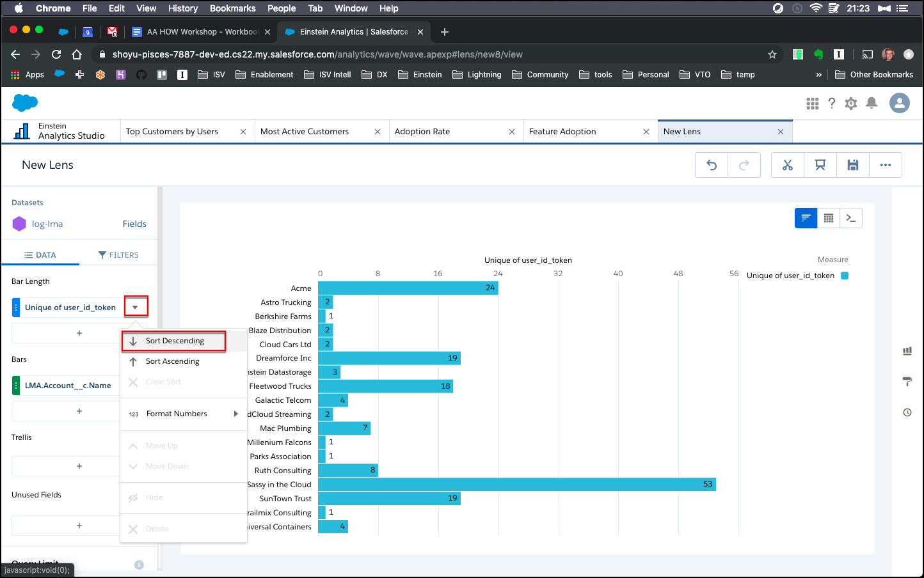Switch to AA HOW Workshop browser tab
This screenshot has height=578, width=924.
point(202,32)
